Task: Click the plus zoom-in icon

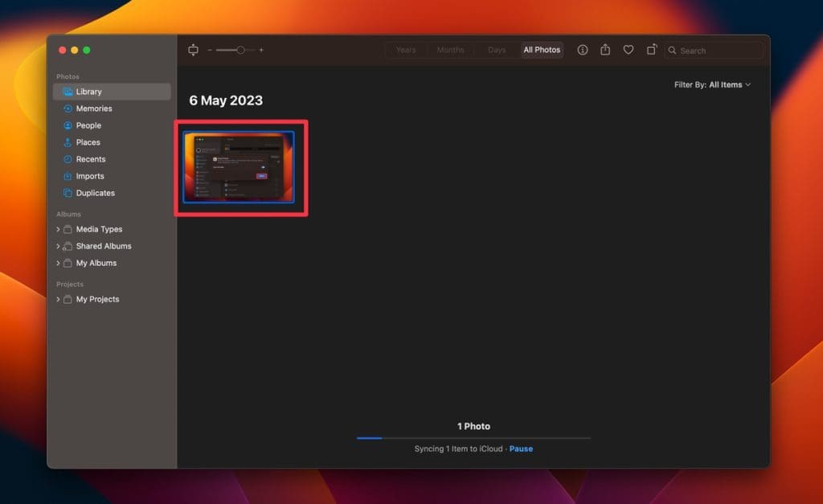Action: click(x=261, y=50)
